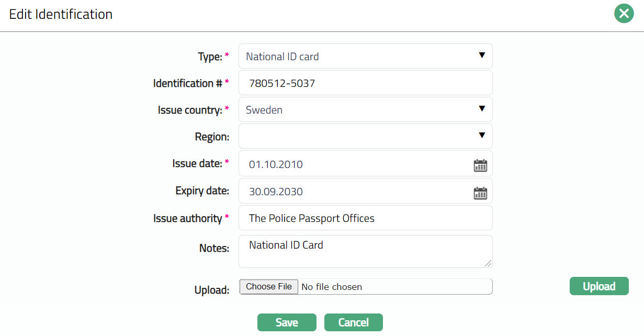
Task: Cancel editing the identification
Action: [x=354, y=322]
